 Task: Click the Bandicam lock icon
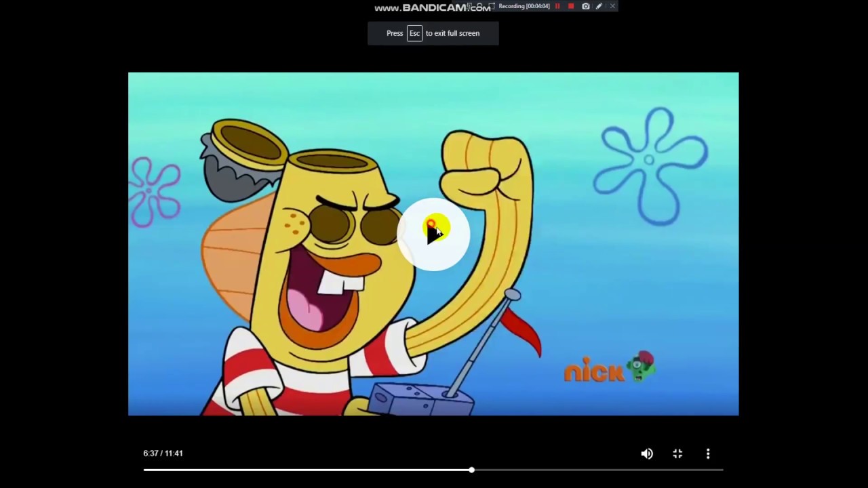click(x=479, y=6)
